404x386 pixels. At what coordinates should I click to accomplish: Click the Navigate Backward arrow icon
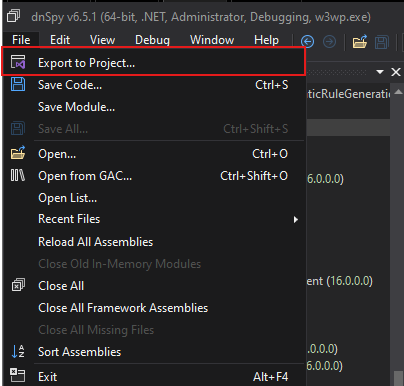pos(307,42)
